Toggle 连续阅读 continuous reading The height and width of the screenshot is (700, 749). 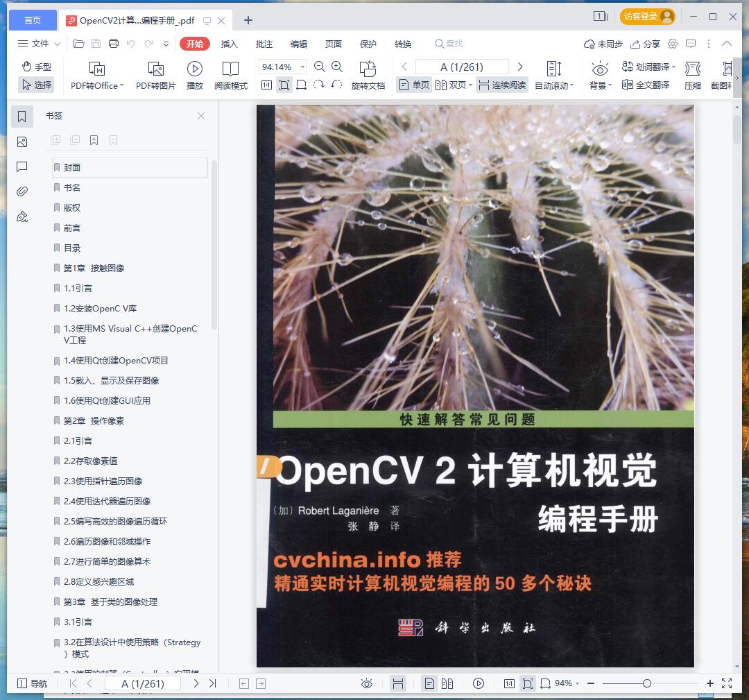(502, 85)
